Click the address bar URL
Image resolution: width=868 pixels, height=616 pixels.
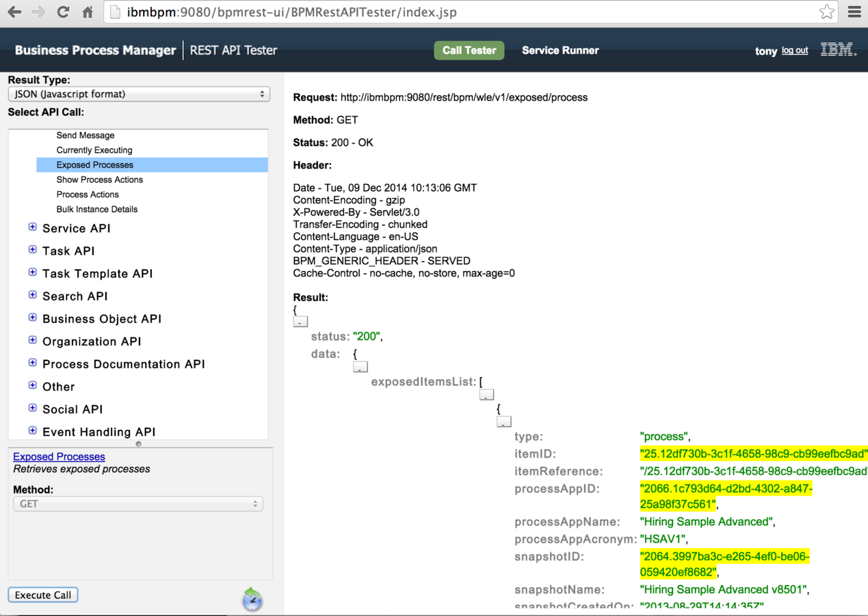point(292,12)
